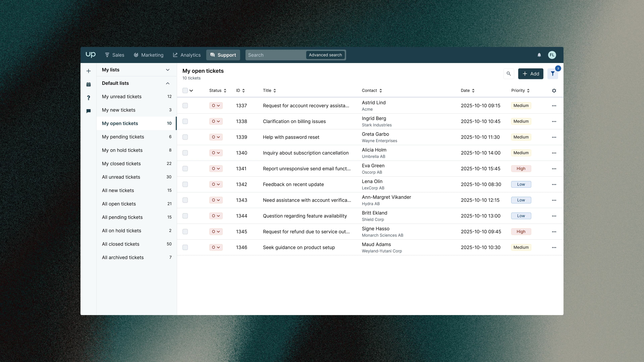Check the checkbox for ticket 1341

pyautogui.click(x=185, y=169)
